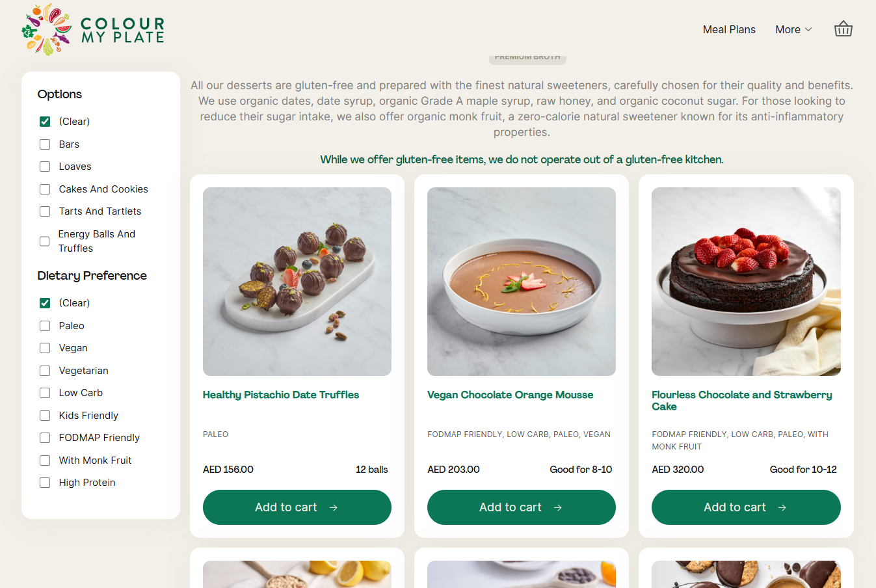This screenshot has width=876, height=588.
Task: Open the Meal Plans menu item
Action: point(729,29)
